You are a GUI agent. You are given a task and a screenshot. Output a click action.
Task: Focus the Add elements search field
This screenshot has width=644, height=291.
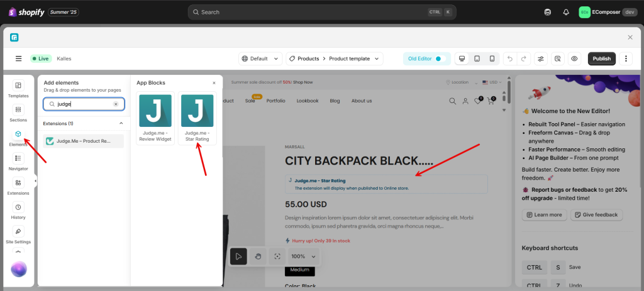tap(84, 104)
